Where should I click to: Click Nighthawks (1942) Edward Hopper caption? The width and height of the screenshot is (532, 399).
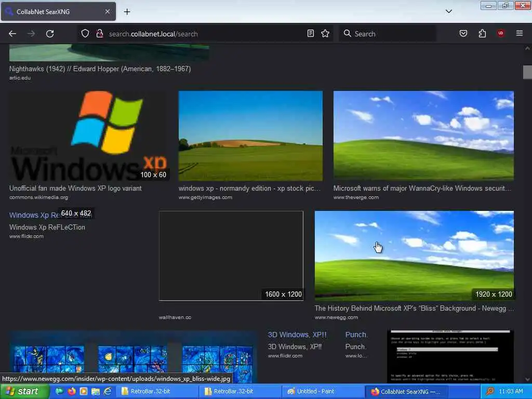click(100, 69)
